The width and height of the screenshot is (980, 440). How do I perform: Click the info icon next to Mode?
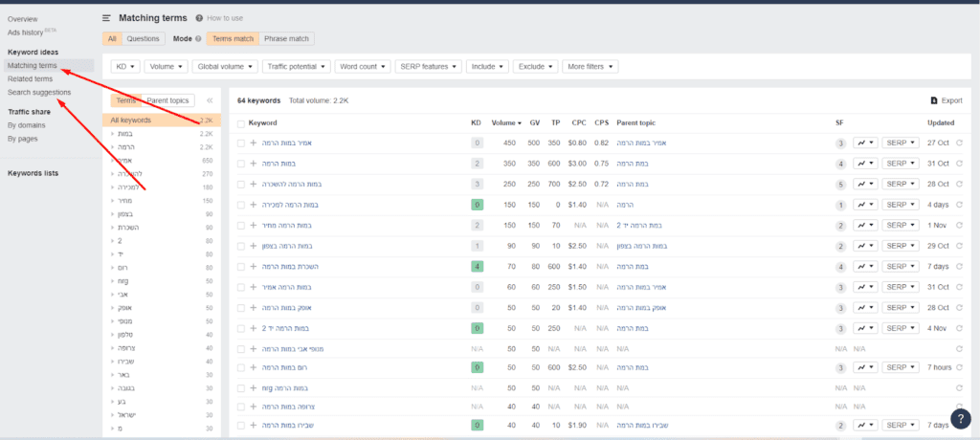tap(198, 39)
